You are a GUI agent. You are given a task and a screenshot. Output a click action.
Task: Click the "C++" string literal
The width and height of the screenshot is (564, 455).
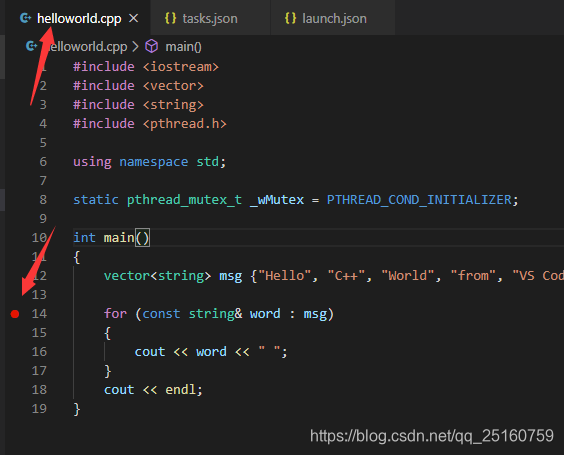[x=346, y=276]
